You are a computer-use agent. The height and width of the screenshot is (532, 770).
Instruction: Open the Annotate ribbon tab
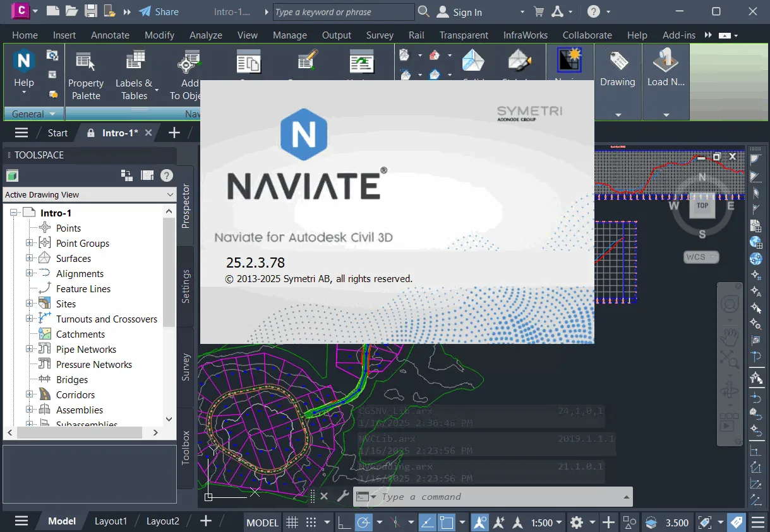[x=110, y=35]
